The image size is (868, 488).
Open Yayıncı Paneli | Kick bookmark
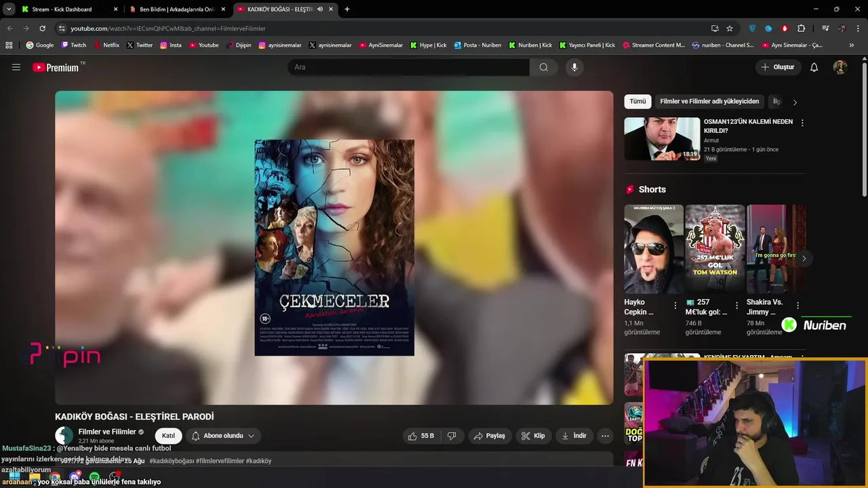click(587, 45)
